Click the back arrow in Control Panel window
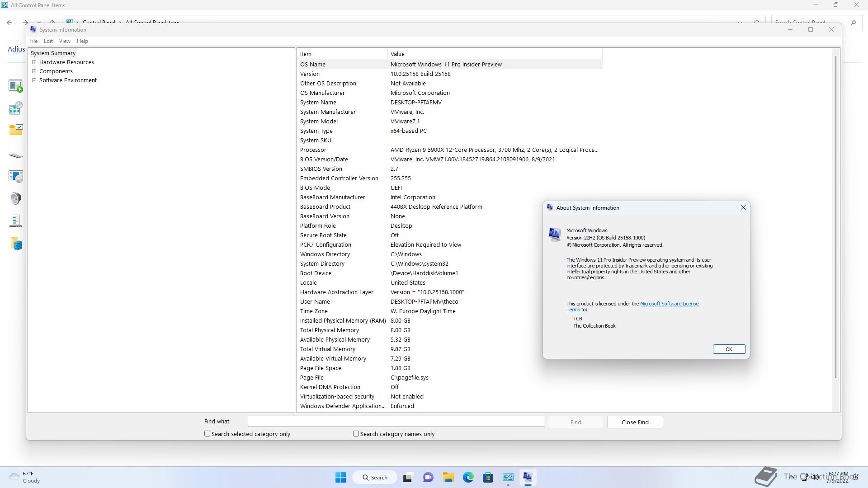Screen dimensions: 868x488 tap(9, 22)
